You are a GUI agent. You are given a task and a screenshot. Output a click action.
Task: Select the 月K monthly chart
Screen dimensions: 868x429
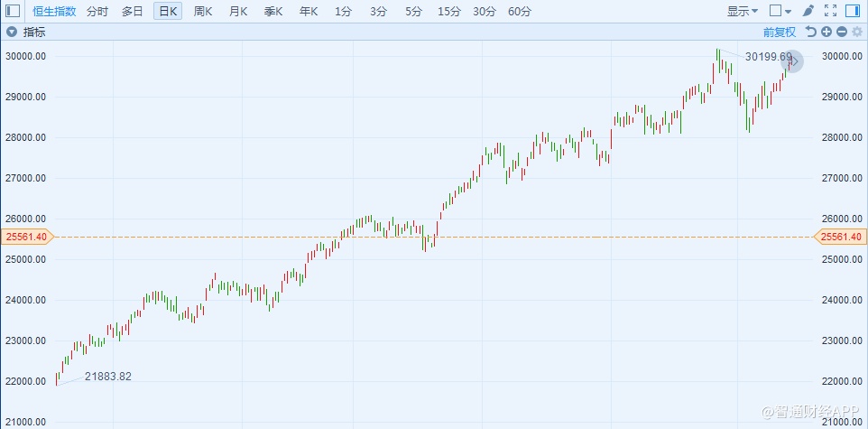coord(238,12)
